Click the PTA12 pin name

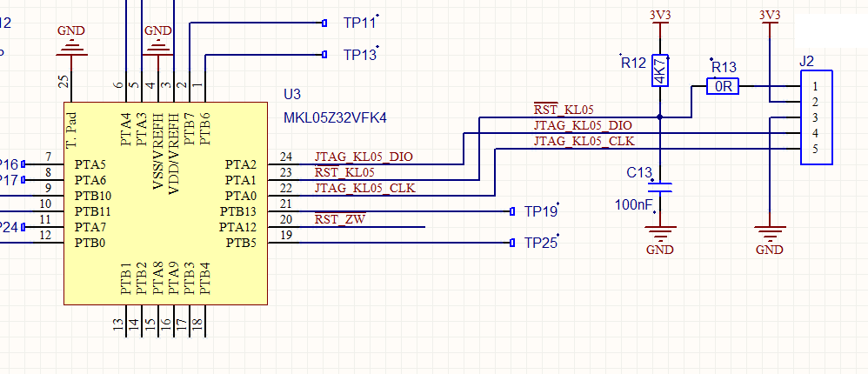point(238,227)
